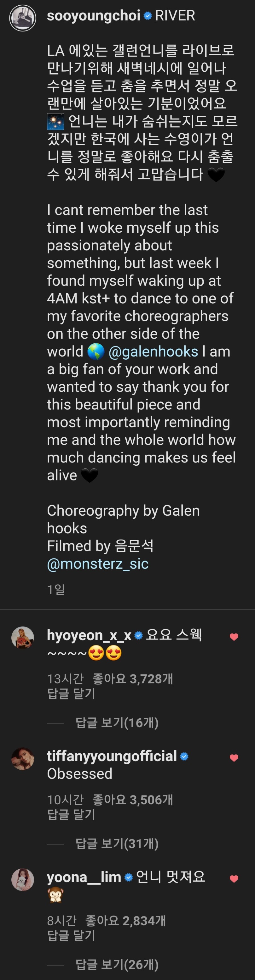Image resolution: width=255 pixels, height=980 pixels.
Task: Toggle the heart on yoona__lim's comment
Action: click(234, 879)
